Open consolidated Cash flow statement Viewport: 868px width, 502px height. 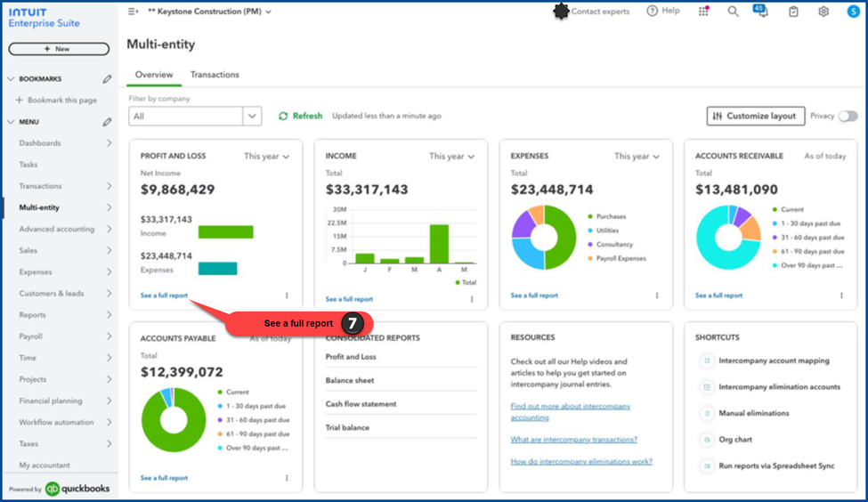[361, 405]
